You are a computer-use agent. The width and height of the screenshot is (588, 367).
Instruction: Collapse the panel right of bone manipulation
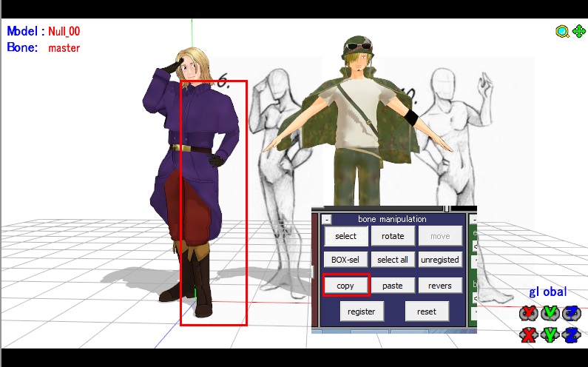point(473,220)
